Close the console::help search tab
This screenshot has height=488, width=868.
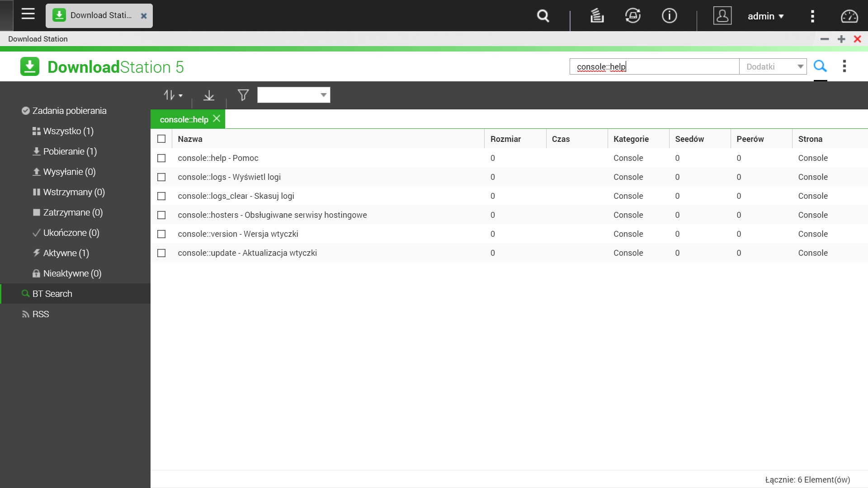tap(217, 118)
